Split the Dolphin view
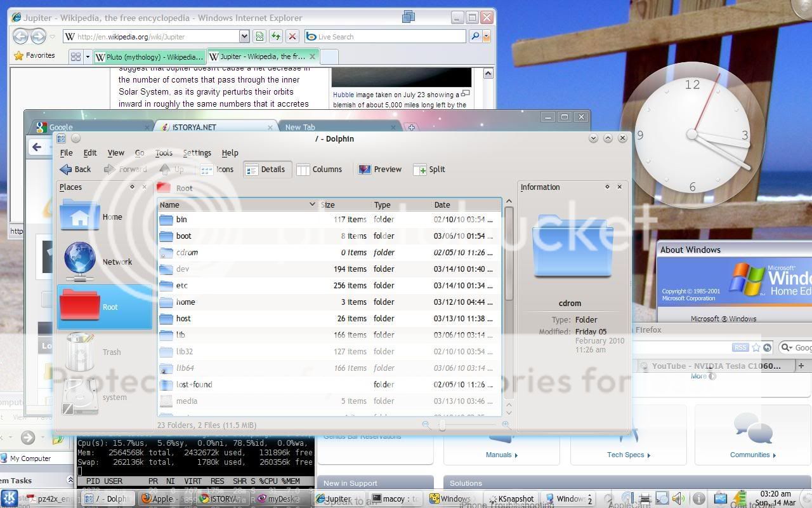The width and height of the screenshot is (812, 508). coord(429,170)
